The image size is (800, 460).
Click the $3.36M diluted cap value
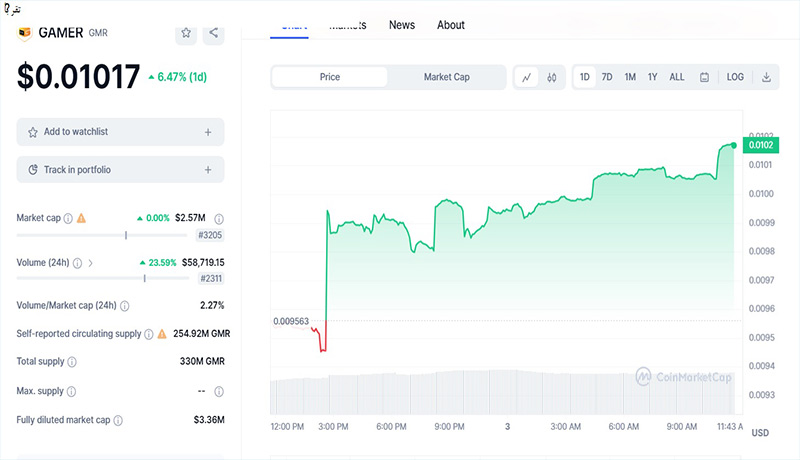coord(209,420)
